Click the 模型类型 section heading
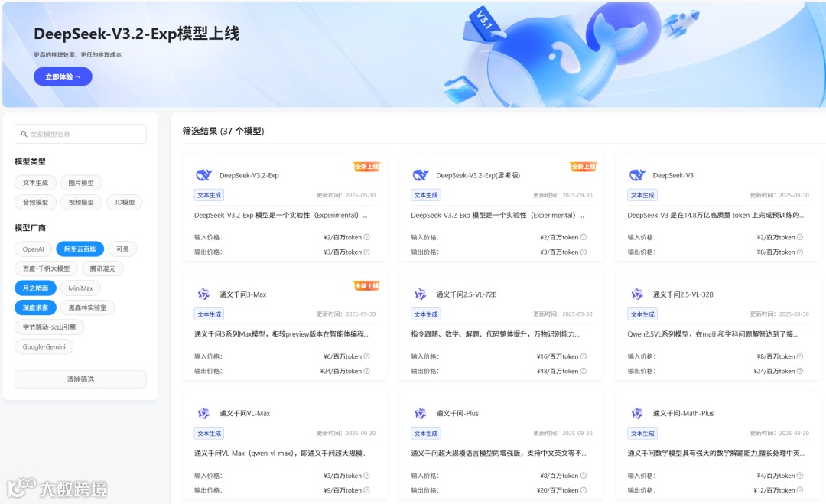This screenshot has height=504, width=826. (x=30, y=161)
